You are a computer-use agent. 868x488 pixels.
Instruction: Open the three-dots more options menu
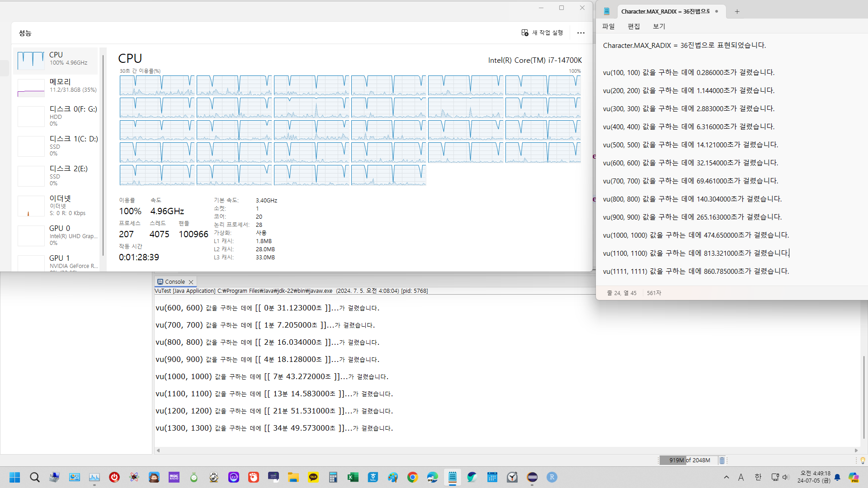point(580,33)
